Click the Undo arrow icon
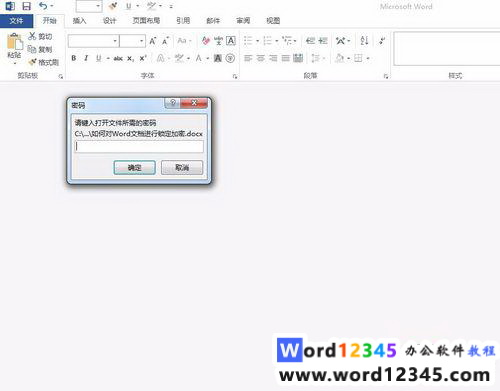The height and width of the screenshot is (391, 500). (43, 6)
